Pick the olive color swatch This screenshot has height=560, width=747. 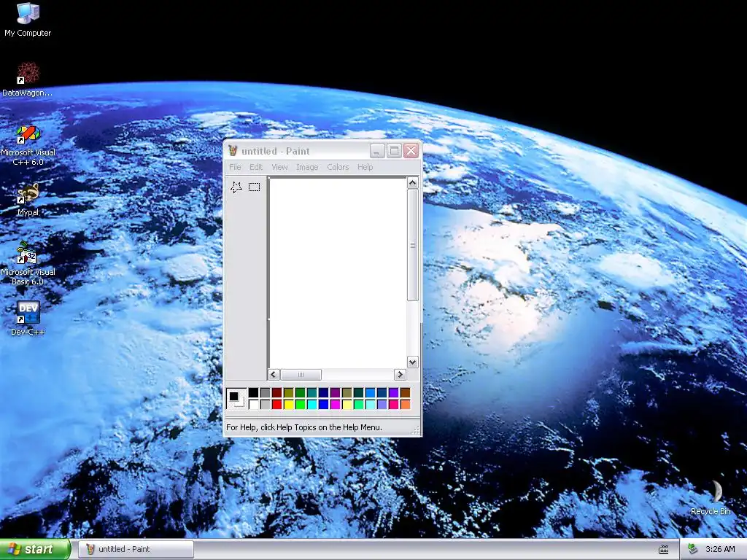coord(289,393)
